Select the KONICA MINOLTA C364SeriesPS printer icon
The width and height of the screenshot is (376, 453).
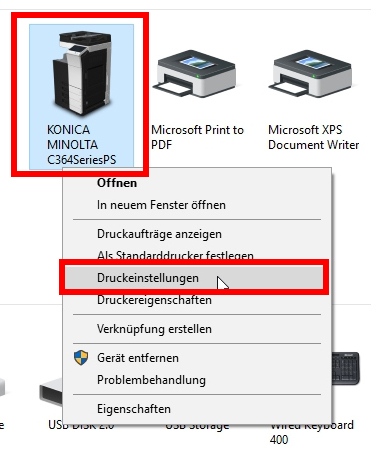tap(82, 73)
